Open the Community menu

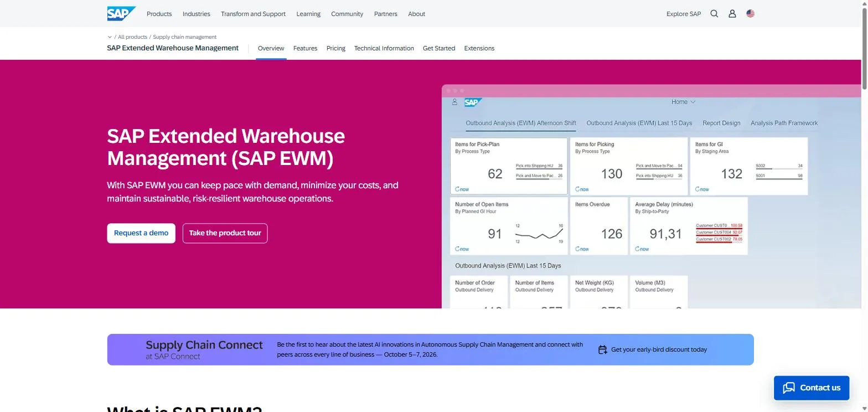[x=347, y=14]
